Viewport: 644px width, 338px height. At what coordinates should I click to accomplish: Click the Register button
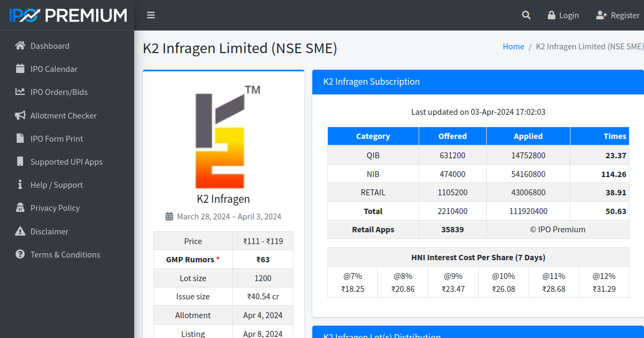coord(618,15)
